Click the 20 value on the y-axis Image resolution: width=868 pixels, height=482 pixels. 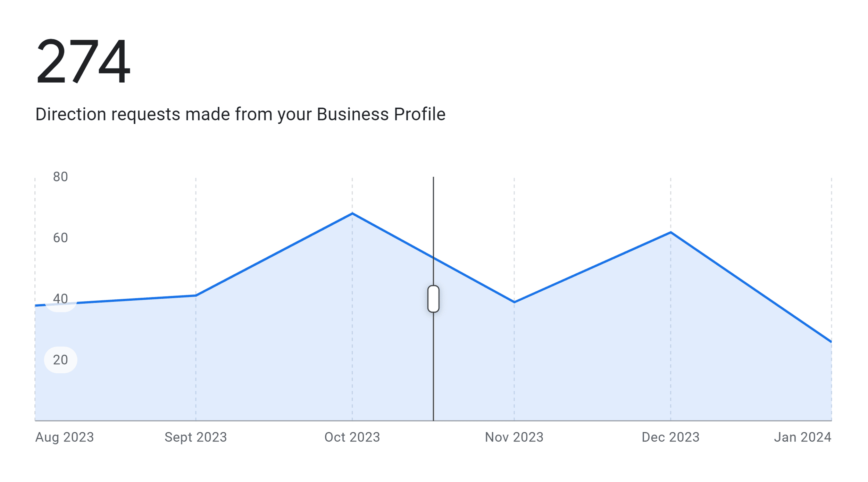coord(60,360)
